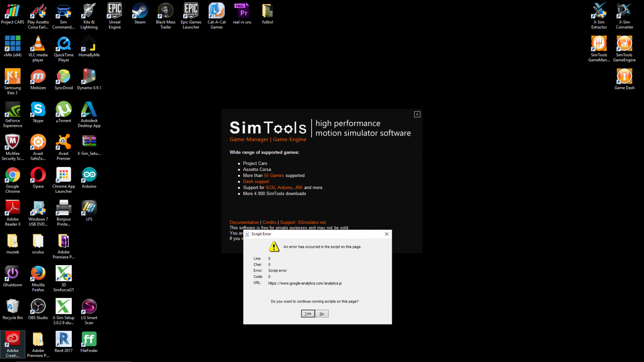The image size is (644, 362).
Task: Select the Autodesk Desktop App icon
Action: click(x=89, y=115)
